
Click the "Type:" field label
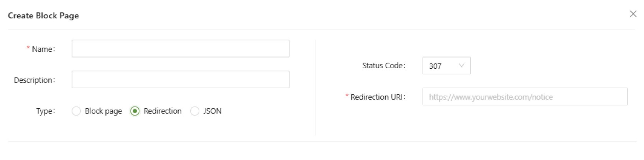point(46,111)
